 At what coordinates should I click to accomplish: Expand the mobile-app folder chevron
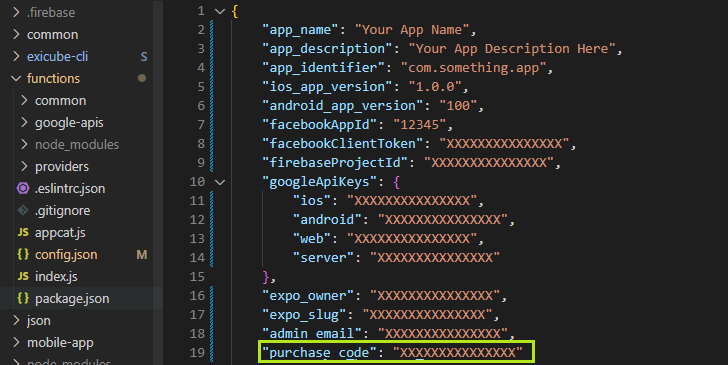pyautogui.click(x=16, y=342)
